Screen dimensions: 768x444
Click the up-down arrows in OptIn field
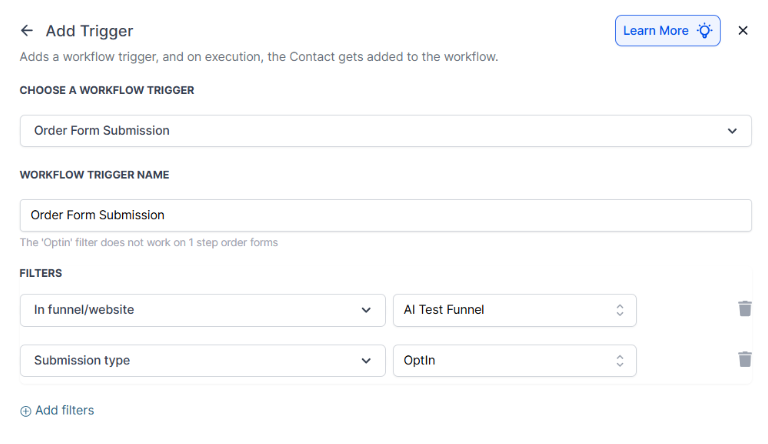click(620, 361)
